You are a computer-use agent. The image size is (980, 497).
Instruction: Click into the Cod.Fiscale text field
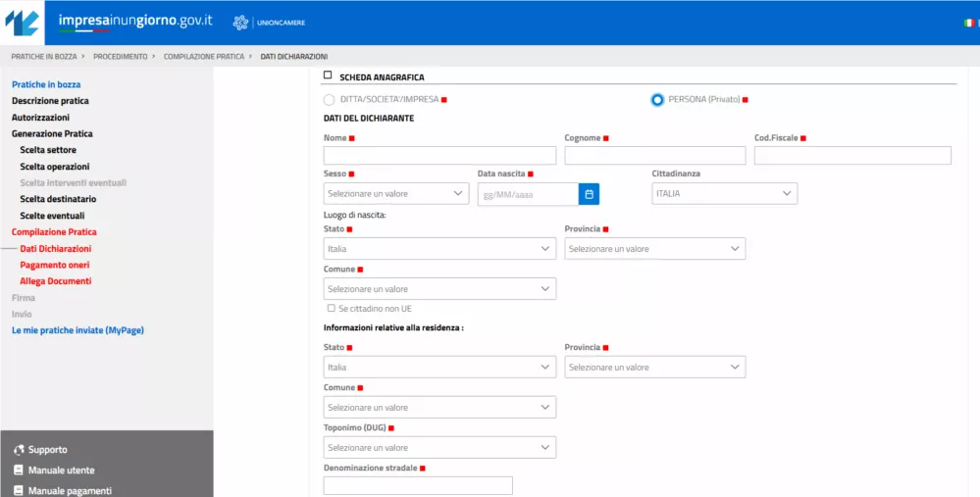(x=851, y=156)
